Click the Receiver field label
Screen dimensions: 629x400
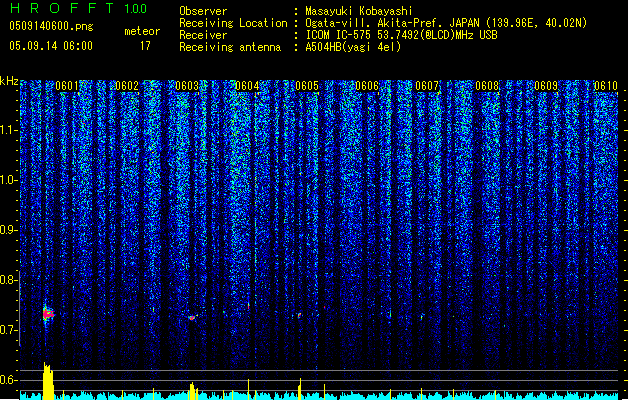pos(203,35)
